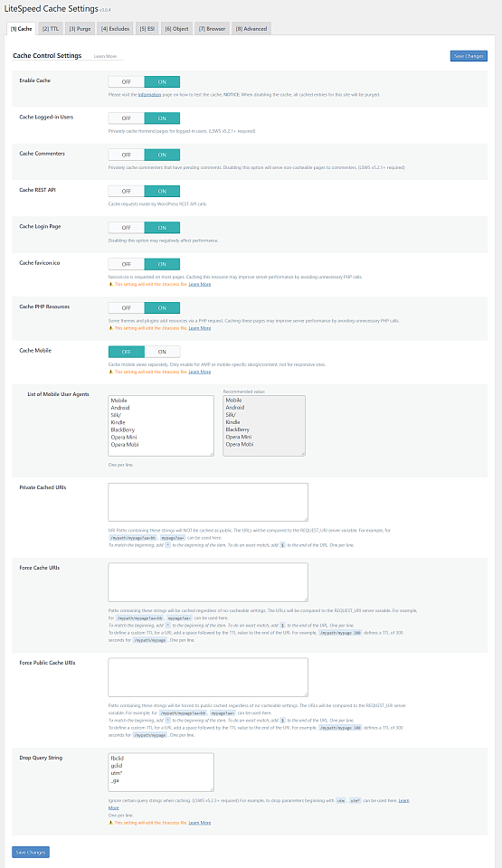Turn off Cache Login Page
502x868 pixels.
127,228
